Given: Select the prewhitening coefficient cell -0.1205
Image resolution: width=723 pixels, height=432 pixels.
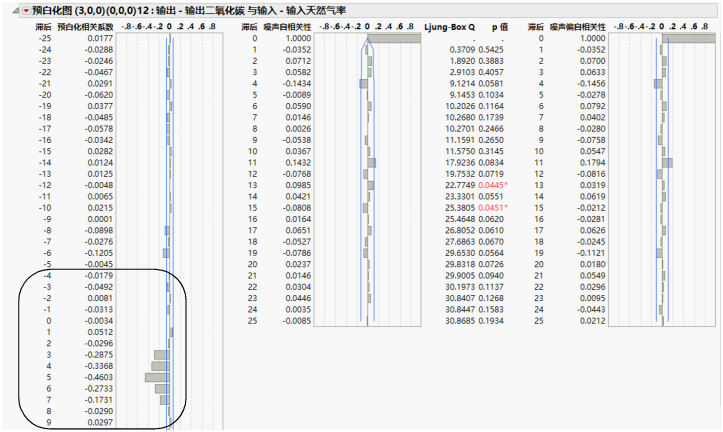Looking at the screenshot, I should click(x=99, y=253).
